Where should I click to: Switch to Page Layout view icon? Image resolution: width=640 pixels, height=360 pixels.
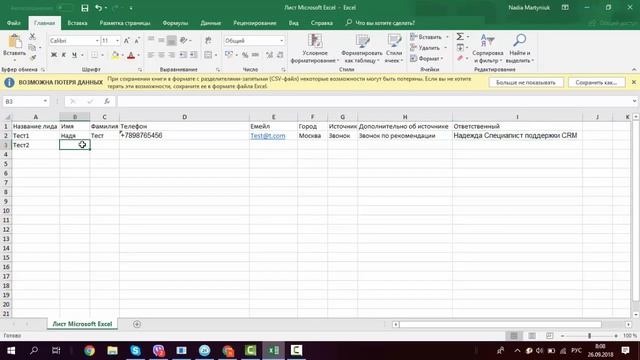tap(532, 336)
